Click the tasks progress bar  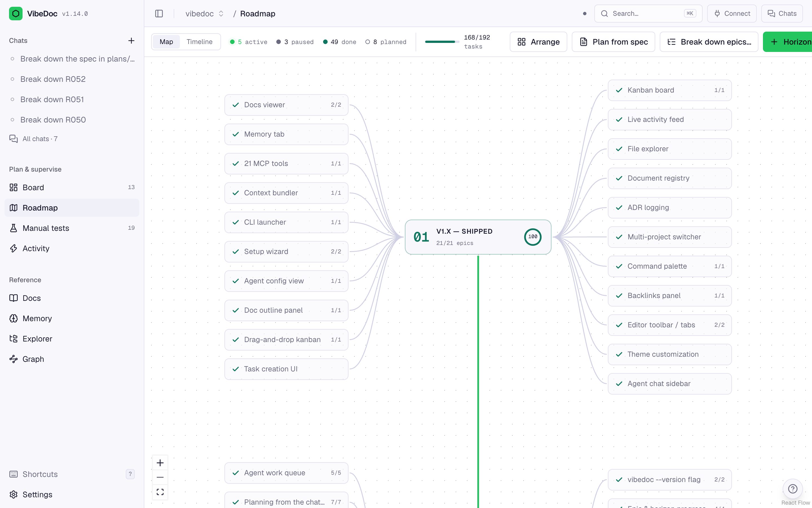[x=442, y=42]
